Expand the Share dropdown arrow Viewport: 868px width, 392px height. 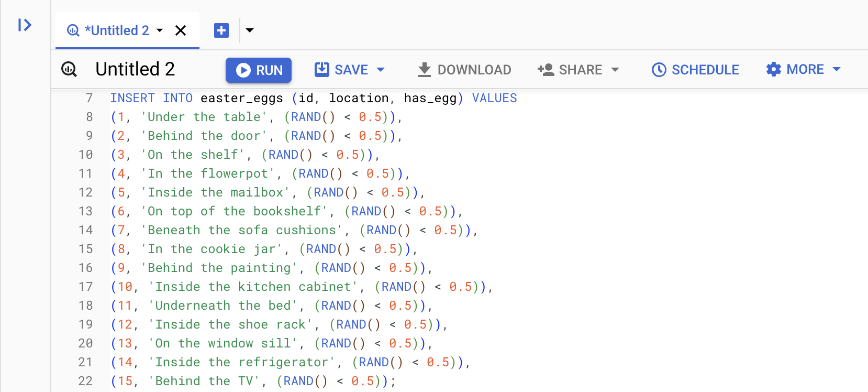[615, 70]
